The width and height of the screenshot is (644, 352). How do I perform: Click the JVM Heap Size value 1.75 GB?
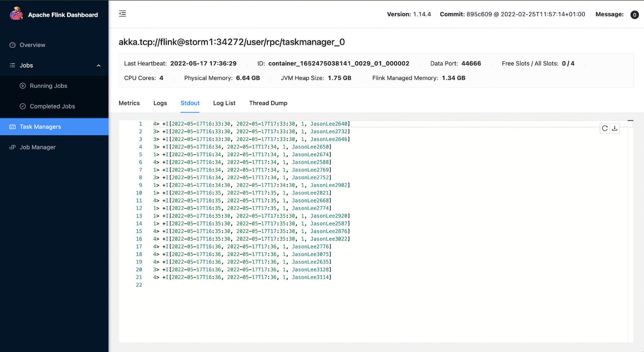(x=339, y=78)
